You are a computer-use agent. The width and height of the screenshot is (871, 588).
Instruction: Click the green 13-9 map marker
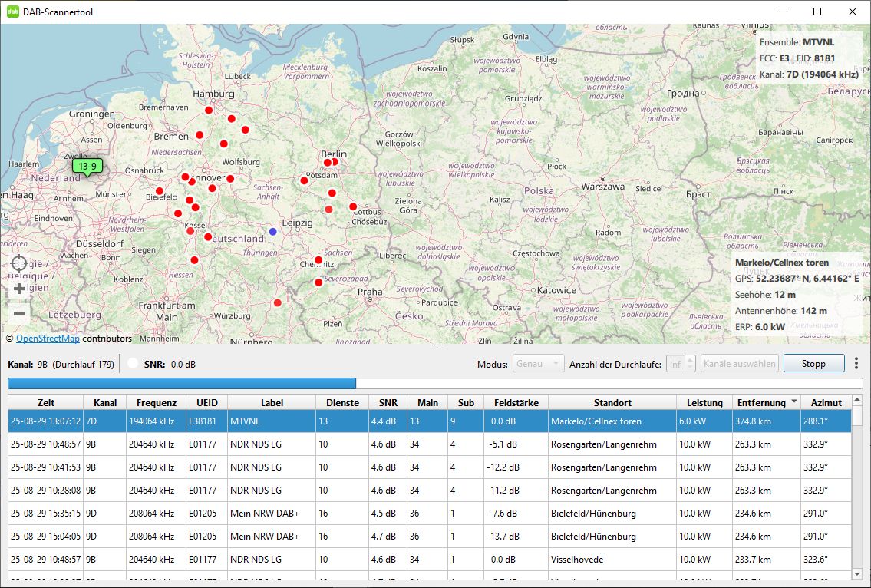(86, 166)
